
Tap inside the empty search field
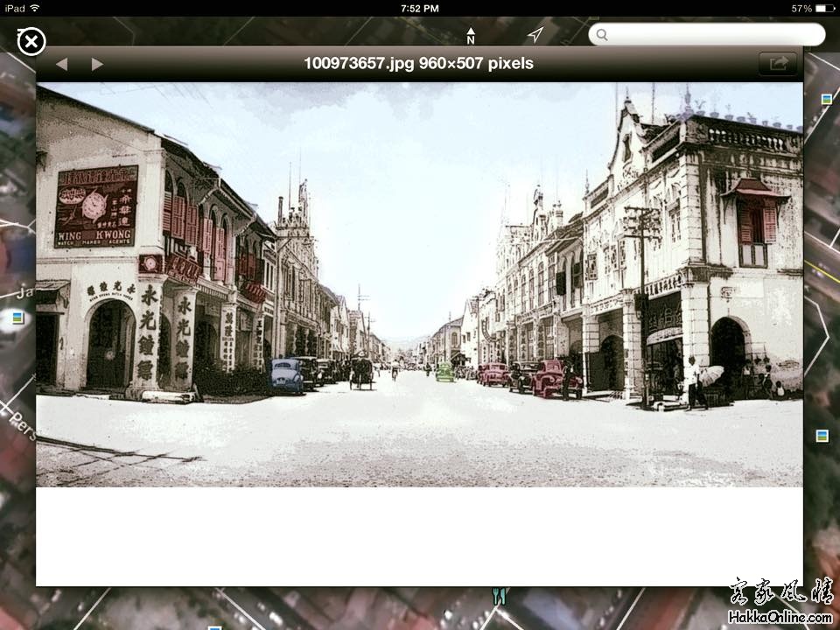tap(713, 35)
